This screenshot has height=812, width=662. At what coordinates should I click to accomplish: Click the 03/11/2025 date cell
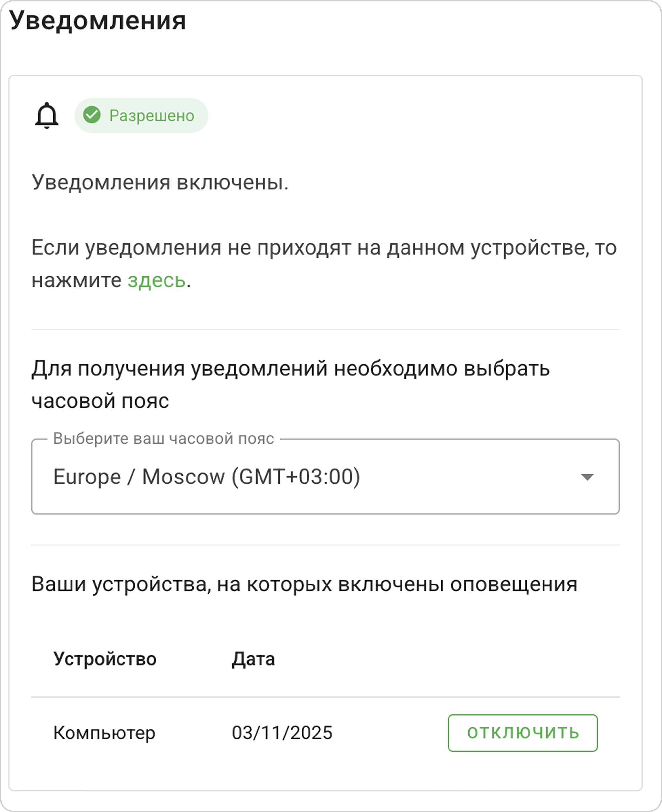pyautogui.click(x=282, y=733)
